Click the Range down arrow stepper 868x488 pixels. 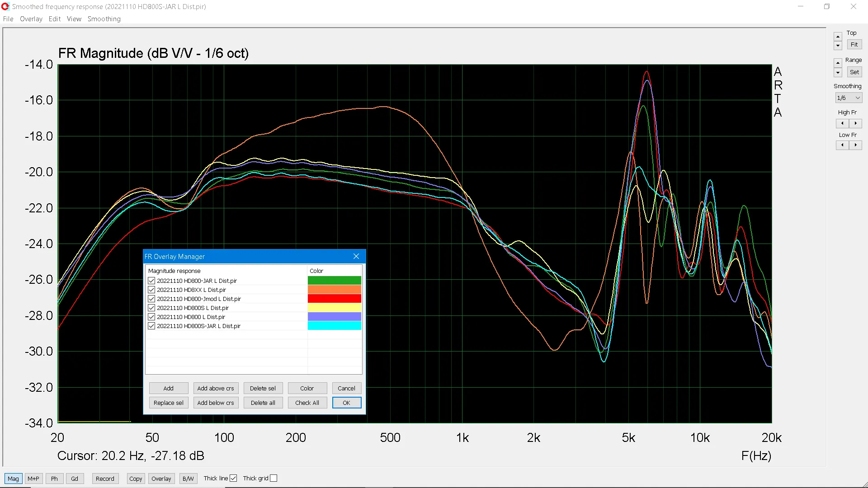(838, 73)
